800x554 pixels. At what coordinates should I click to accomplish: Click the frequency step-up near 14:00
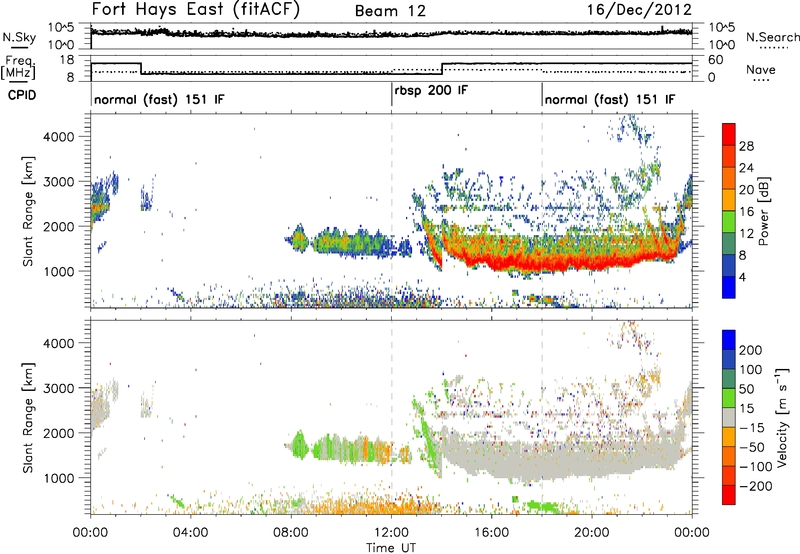[x=442, y=69]
